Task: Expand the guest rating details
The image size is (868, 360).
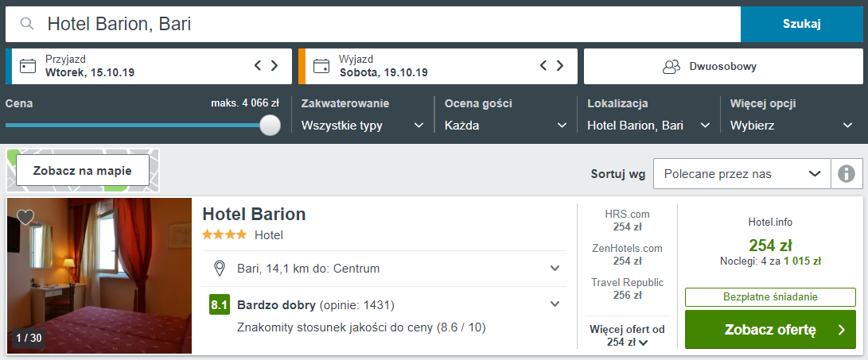Action: (x=555, y=304)
